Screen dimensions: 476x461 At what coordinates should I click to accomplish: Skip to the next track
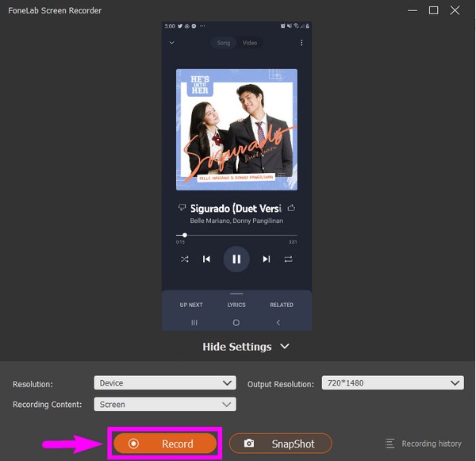pyautogui.click(x=267, y=259)
